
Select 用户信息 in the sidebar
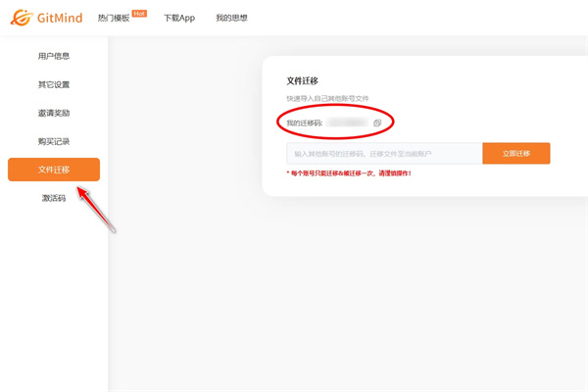(54, 56)
